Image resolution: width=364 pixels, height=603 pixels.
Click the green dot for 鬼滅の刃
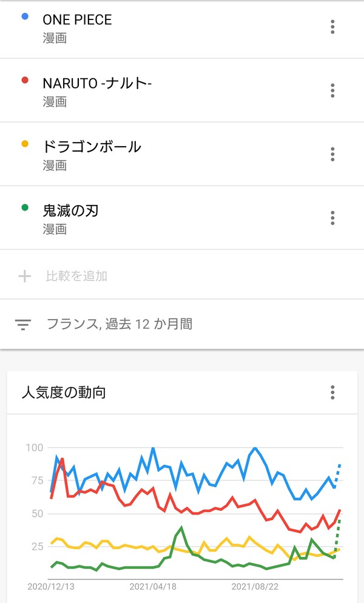25,207
